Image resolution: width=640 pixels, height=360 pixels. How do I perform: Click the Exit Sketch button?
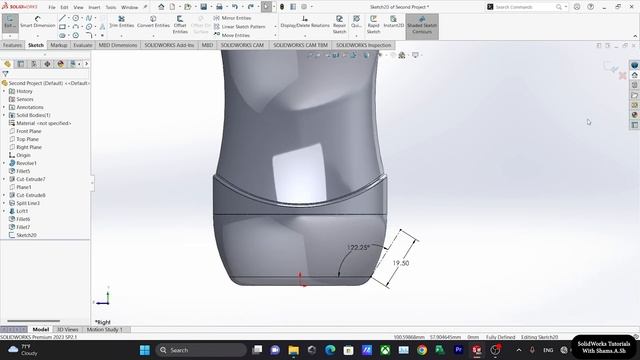pos(10,23)
